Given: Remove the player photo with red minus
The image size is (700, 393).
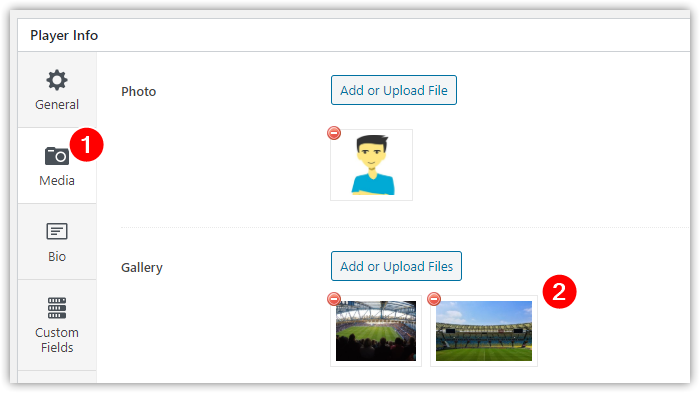Looking at the screenshot, I should 334,133.
